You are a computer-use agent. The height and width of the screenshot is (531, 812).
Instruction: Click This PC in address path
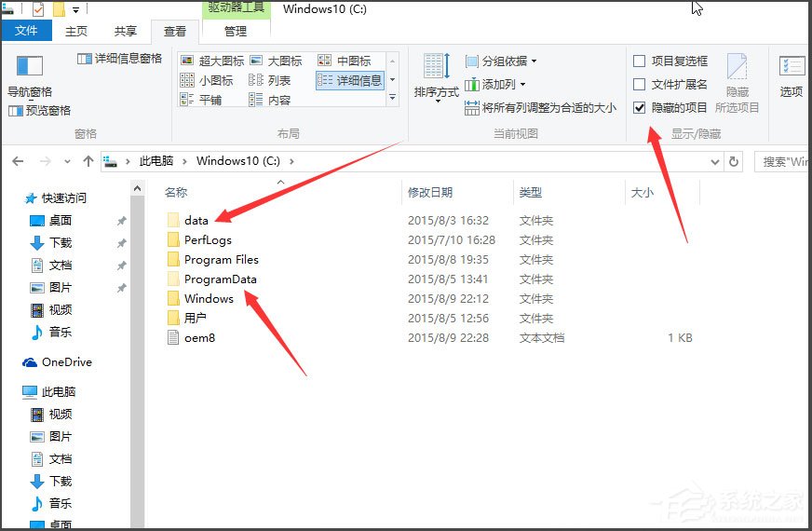coord(156,161)
